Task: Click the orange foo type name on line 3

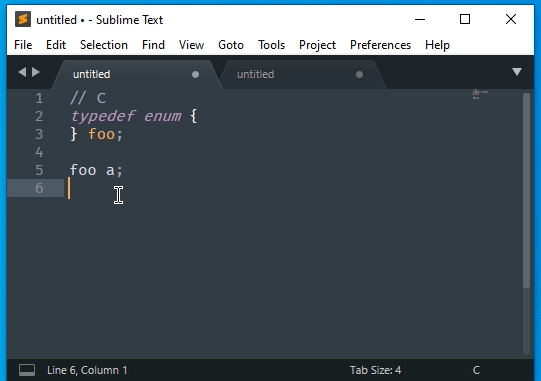Action: point(101,134)
